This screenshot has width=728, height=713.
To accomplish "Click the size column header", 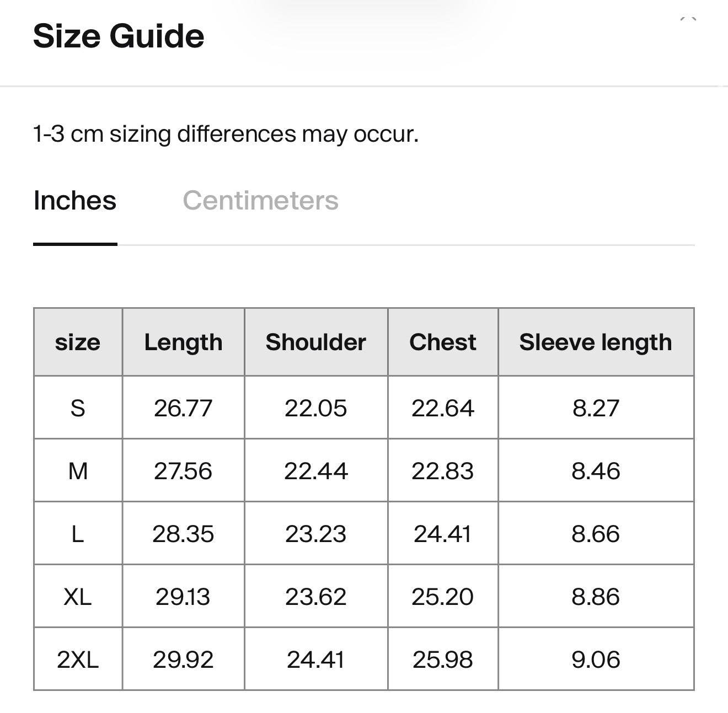I will tap(78, 342).
